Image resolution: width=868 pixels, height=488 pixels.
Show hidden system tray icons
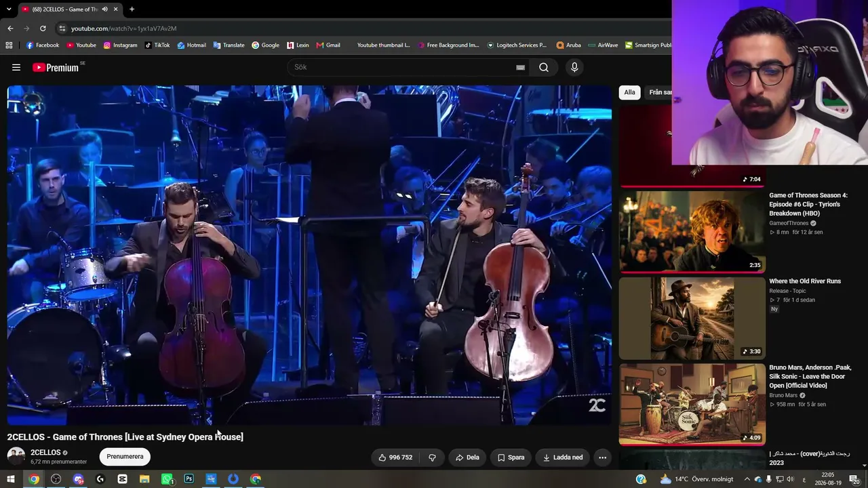point(747,479)
